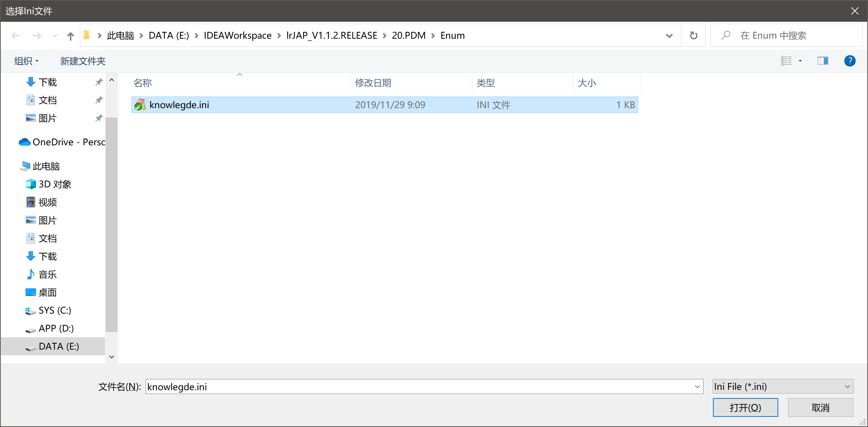
Task: Close the 选择Ini文件 dialog
Action: click(855, 11)
